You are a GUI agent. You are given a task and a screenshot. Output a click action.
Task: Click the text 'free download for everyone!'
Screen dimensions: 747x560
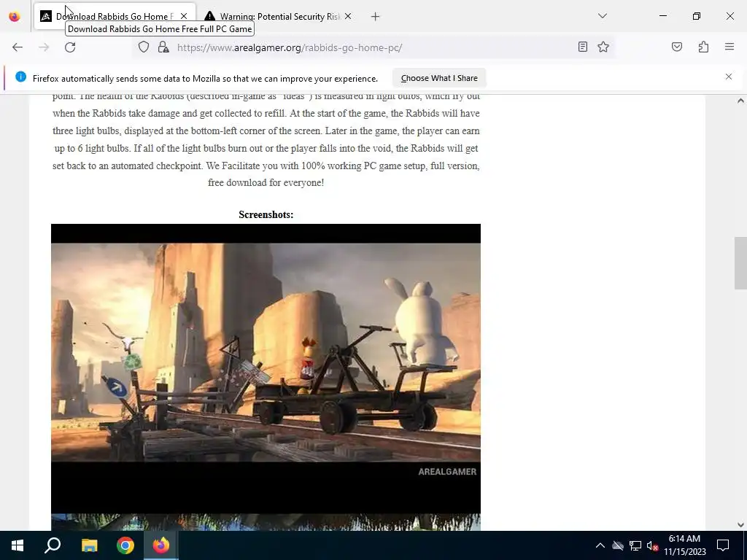click(x=266, y=183)
